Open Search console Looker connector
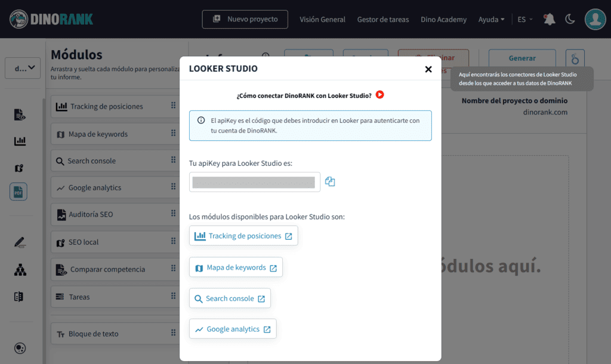 tap(230, 298)
